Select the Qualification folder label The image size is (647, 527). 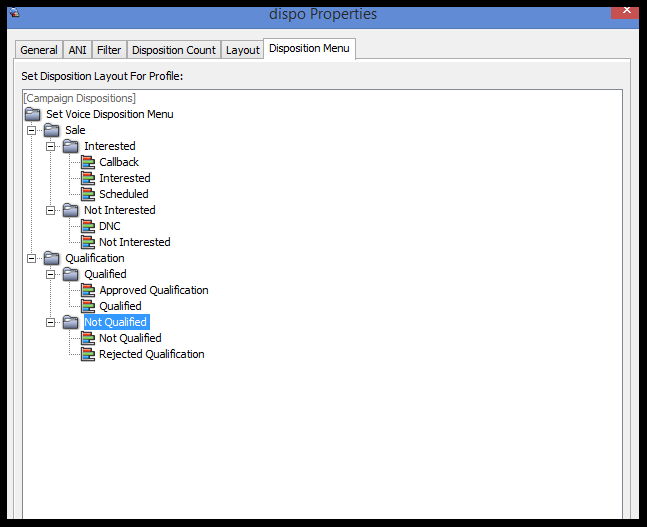point(95,258)
